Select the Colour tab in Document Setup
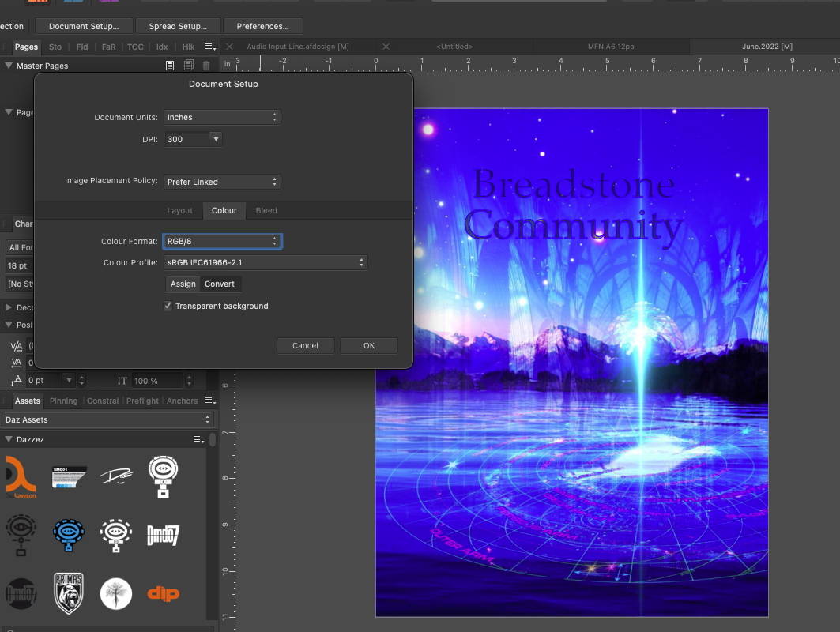Image resolution: width=840 pixels, height=632 pixels. [x=224, y=210]
